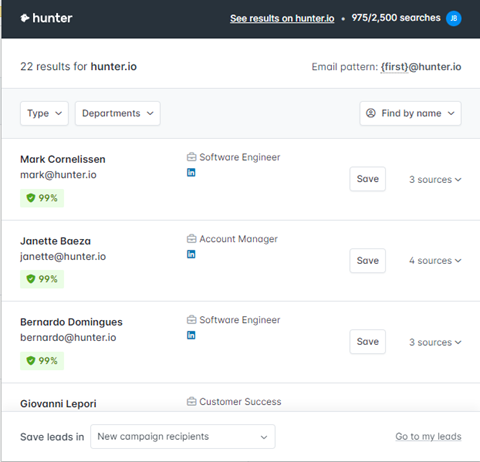Open the Go to my leads link
Screen dimensions: 480x462
click(428, 436)
